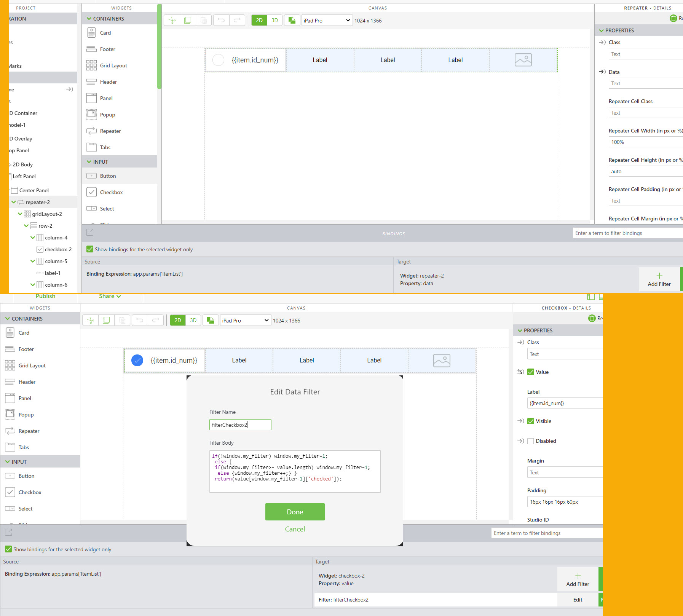Select the Popup widget icon
This screenshot has height=616, width=683.
91,114
